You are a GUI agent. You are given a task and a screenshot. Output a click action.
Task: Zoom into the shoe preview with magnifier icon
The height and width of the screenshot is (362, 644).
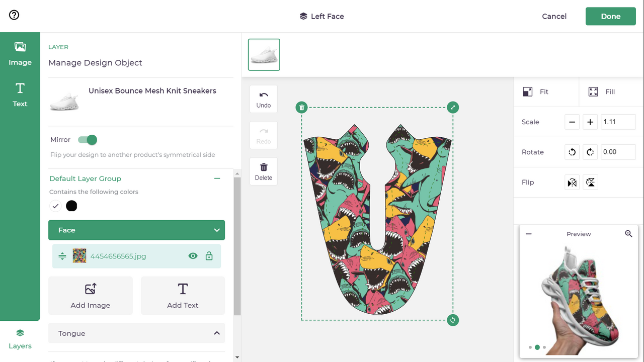click(628, 233)
